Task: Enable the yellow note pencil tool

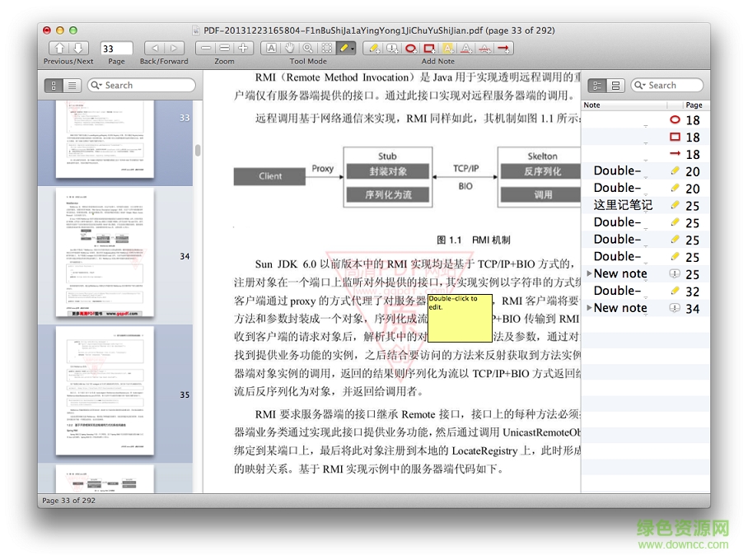Action: (x=343, y=48)
